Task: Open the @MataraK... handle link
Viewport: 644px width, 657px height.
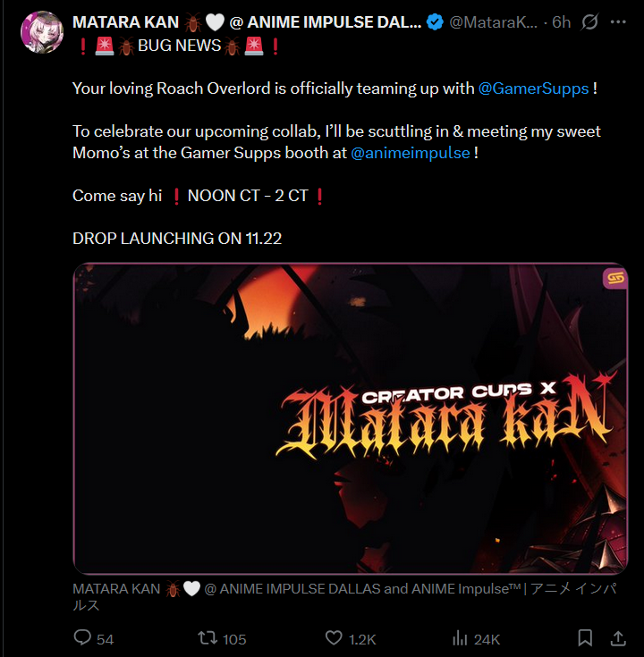Action: 493,22
